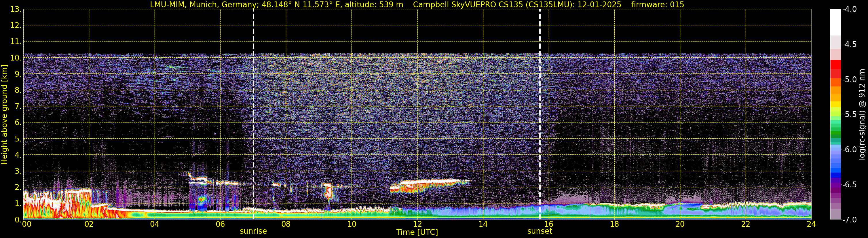Image resolution: width=868 pixels, height=238 pixels.
Task: Click the red segment of the colorbar
Action: point(835,65)
